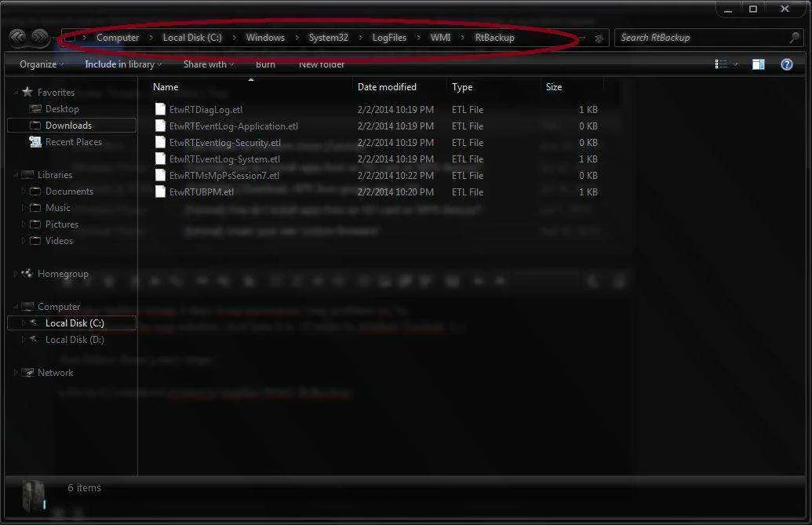The height and width of the screenshot is (525, 812).
Task: Click the Computer breadcrumb in address bar
Action: 118,38
